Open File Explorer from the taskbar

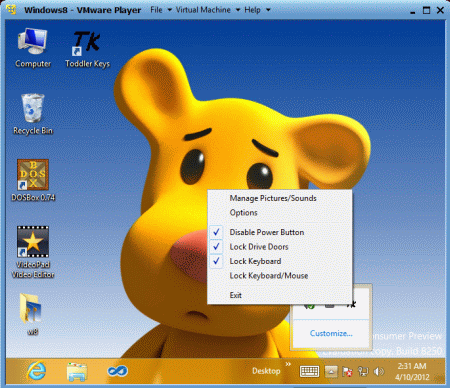pos(77,371)
